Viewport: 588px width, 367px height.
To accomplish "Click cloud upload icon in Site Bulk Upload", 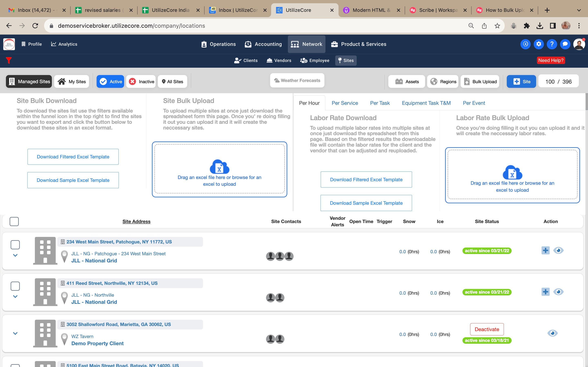I will point(219,167).
